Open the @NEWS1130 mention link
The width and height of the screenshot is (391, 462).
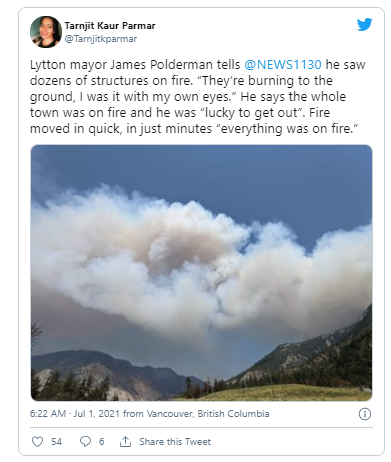tap(283, 64)
